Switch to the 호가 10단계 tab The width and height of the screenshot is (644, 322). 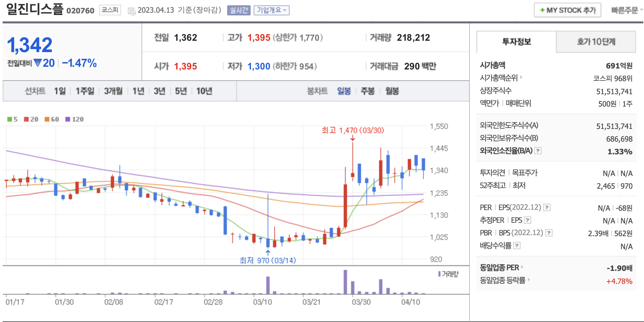(596, 42)
